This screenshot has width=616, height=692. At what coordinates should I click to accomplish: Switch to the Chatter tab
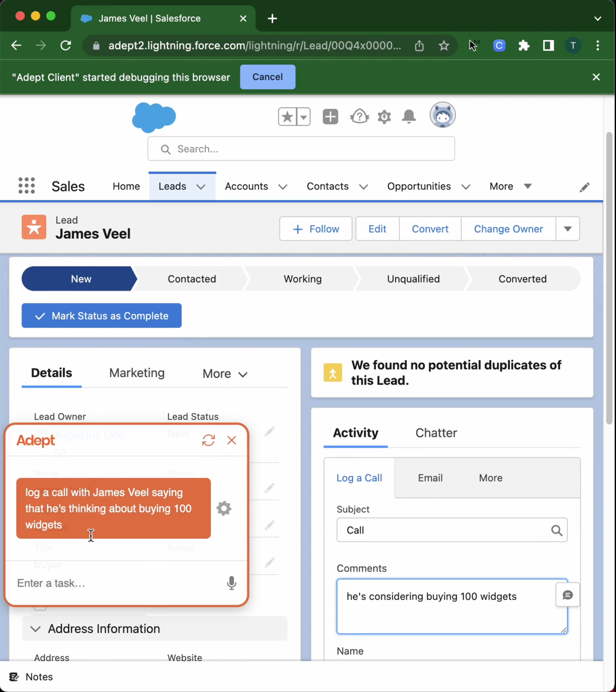coord(436,433)
